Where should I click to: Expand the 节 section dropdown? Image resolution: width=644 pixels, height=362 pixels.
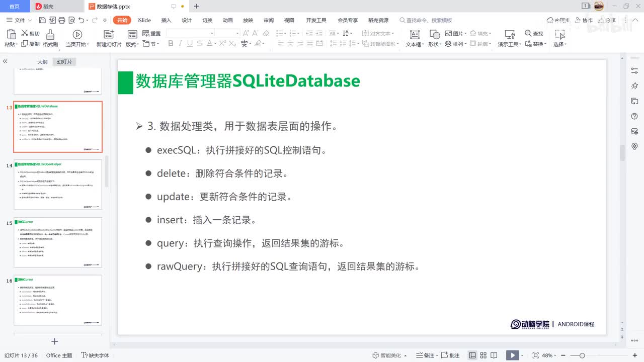(x=151, y=44)
